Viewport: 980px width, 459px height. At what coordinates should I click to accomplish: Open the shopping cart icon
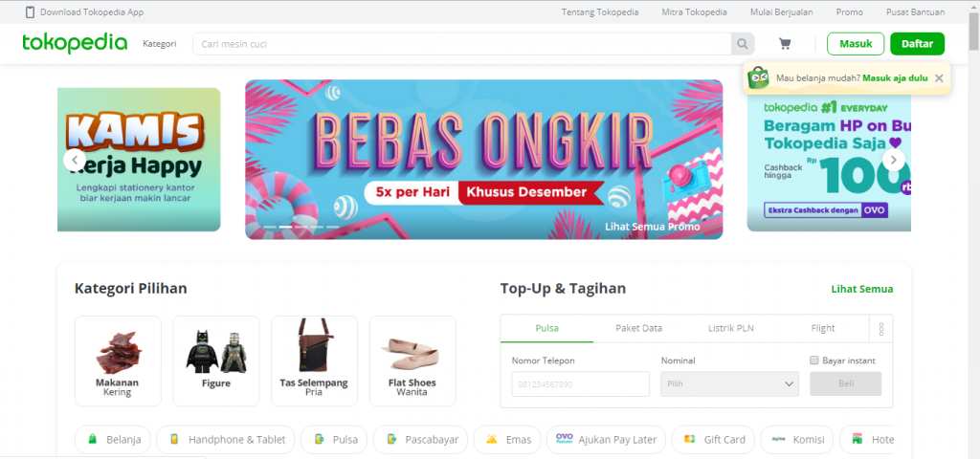(785, 44)
